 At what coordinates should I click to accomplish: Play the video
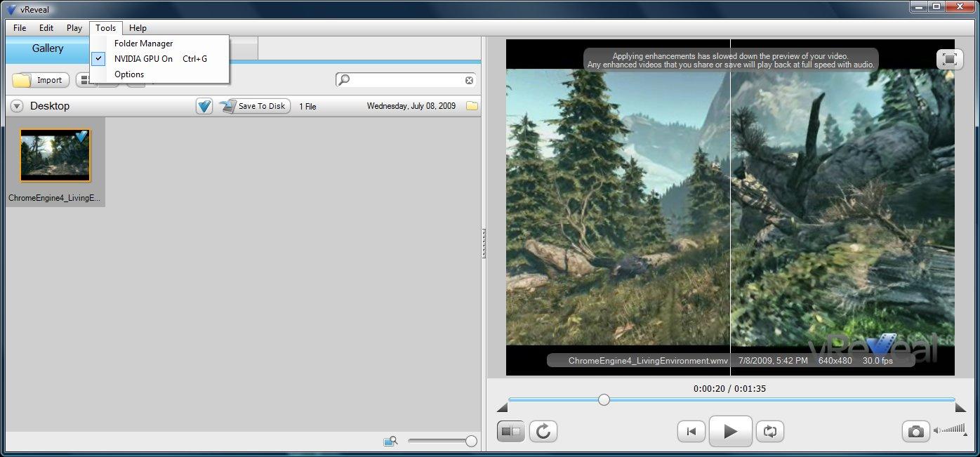pos(731,431)
